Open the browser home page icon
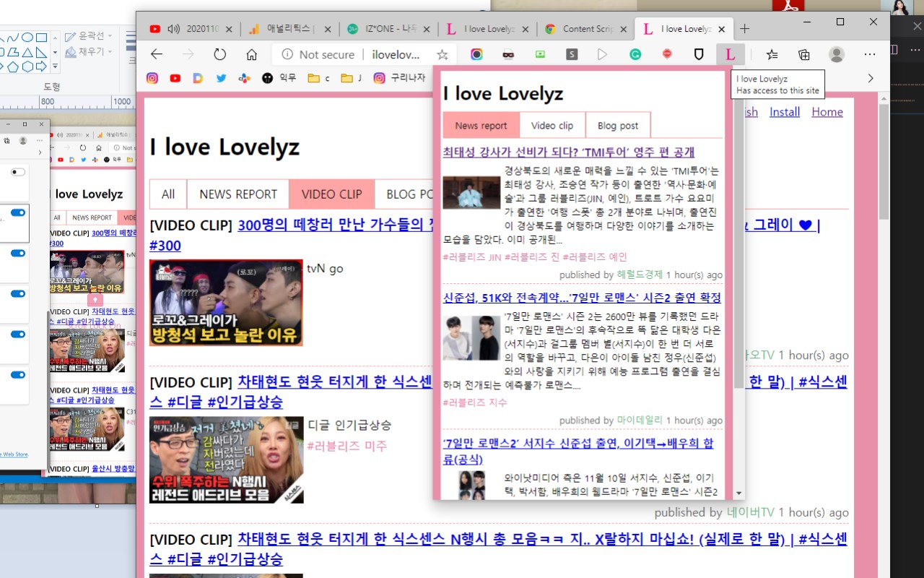The height and width of the screenshot is (578, 924). point(251,54)
